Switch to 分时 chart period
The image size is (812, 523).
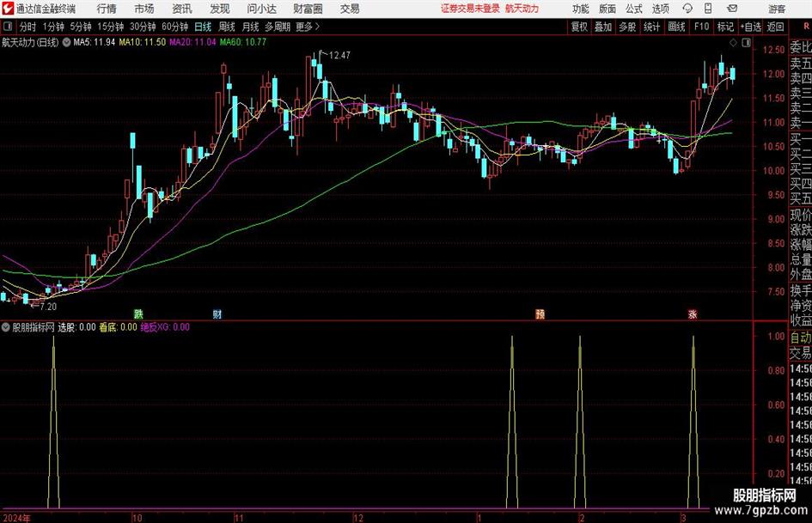pyautogui.click(x=28, y=27)
